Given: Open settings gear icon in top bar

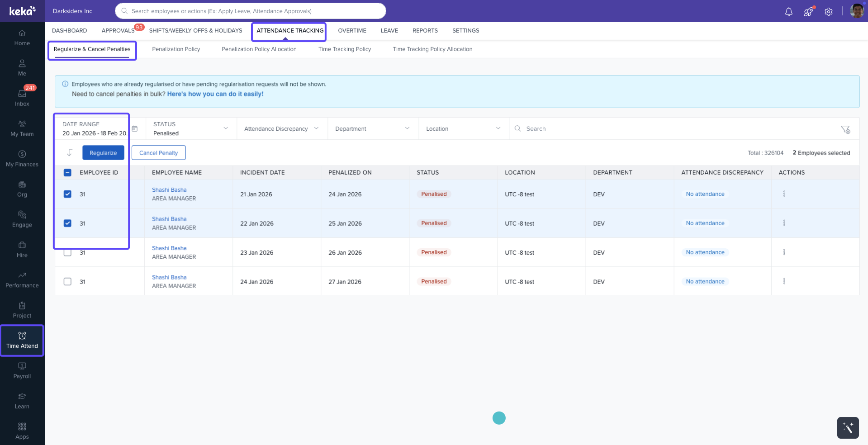Looking at the screenshot, I should pos(828,12).
